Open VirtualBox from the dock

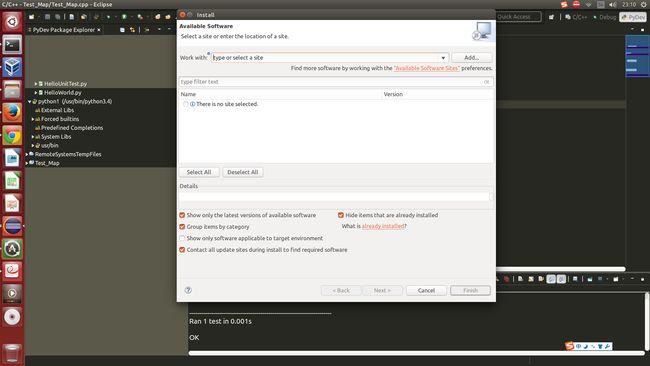coord(12,67)
